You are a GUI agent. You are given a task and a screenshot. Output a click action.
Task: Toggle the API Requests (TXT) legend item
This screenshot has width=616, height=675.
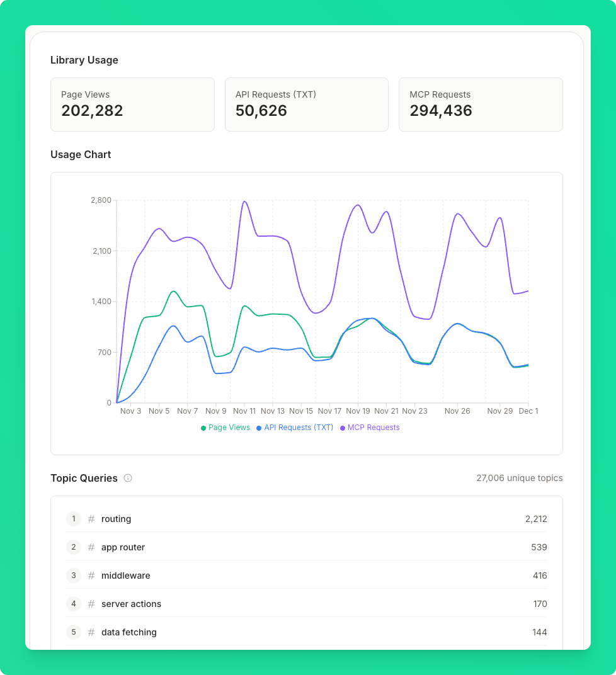tap(295, 428)
